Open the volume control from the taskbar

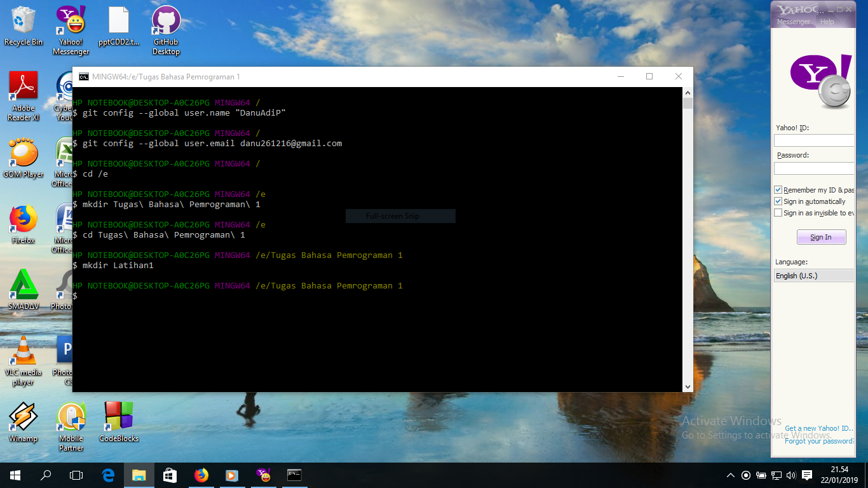click(x=790, y=475)
